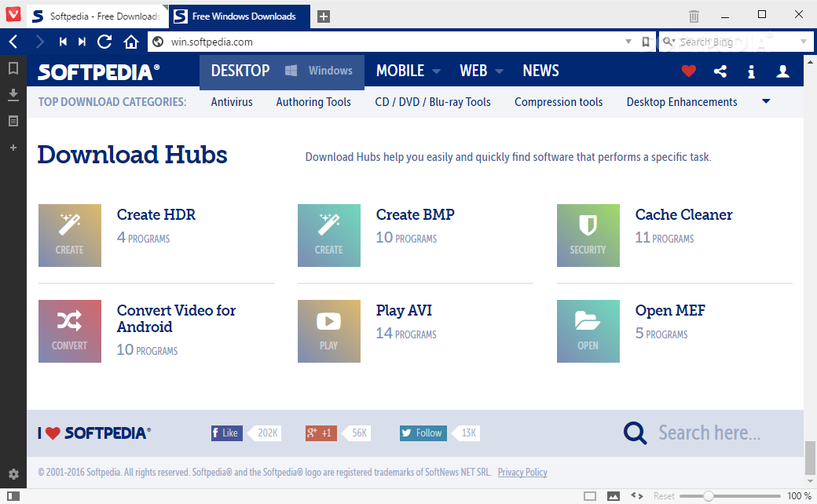Viewport: 817px width, 504px height.
Task: Focus the Search here footer field
Action: (x=709, y=433)
